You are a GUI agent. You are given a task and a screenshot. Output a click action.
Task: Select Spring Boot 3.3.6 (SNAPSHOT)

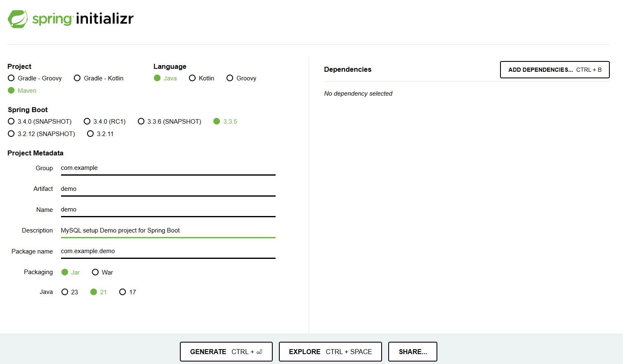[170, 122]
